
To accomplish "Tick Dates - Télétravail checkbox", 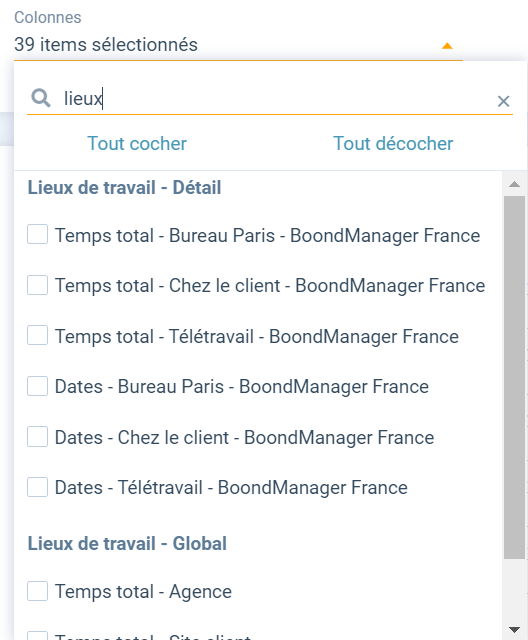I will (38, 487).
